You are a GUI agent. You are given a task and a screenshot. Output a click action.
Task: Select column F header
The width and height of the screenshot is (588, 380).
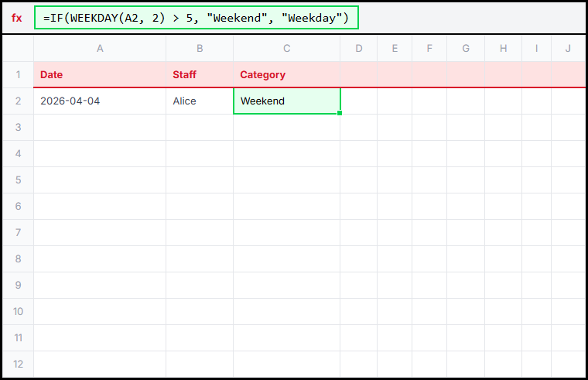(429, 49)
